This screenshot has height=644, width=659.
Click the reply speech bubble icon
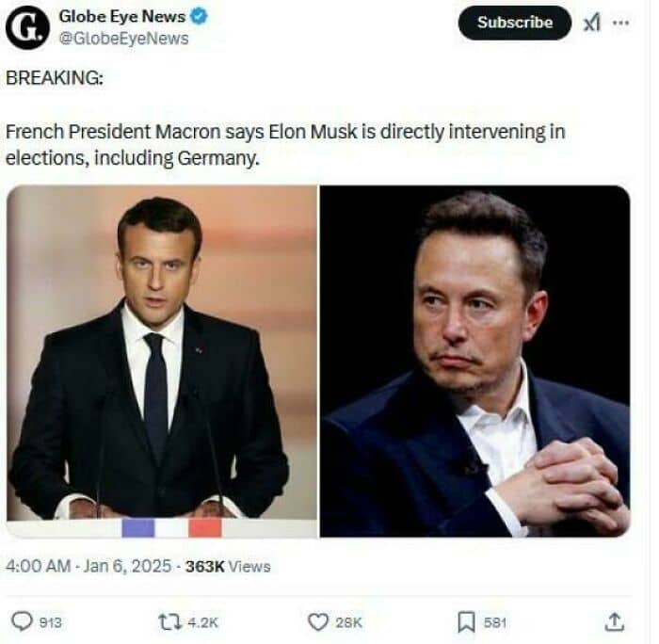click(x=21, y=621)
